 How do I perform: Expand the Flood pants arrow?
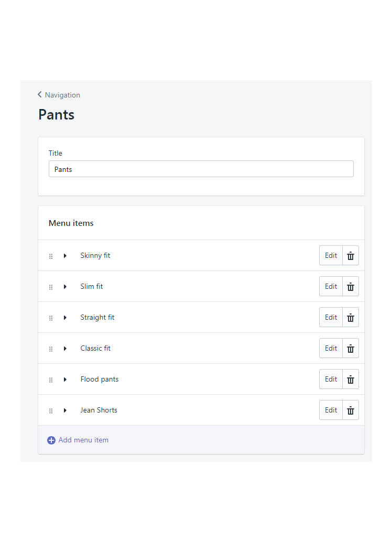65,380
